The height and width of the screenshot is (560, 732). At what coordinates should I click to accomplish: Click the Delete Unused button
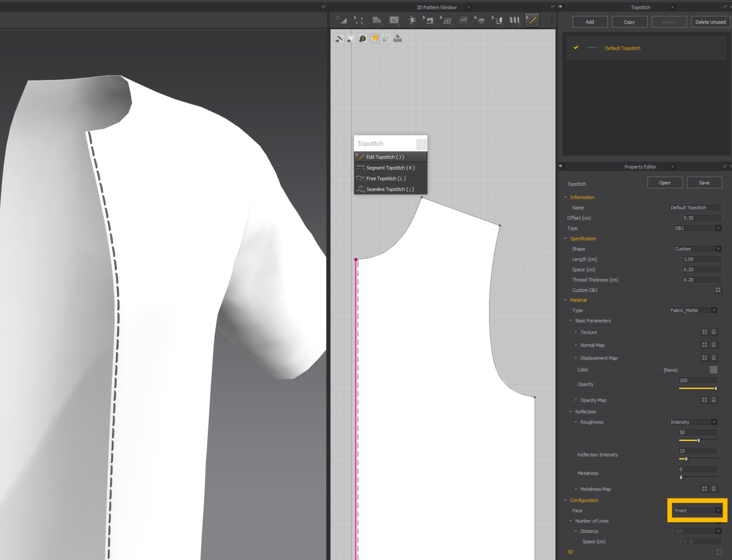click(x=710, y=22)
